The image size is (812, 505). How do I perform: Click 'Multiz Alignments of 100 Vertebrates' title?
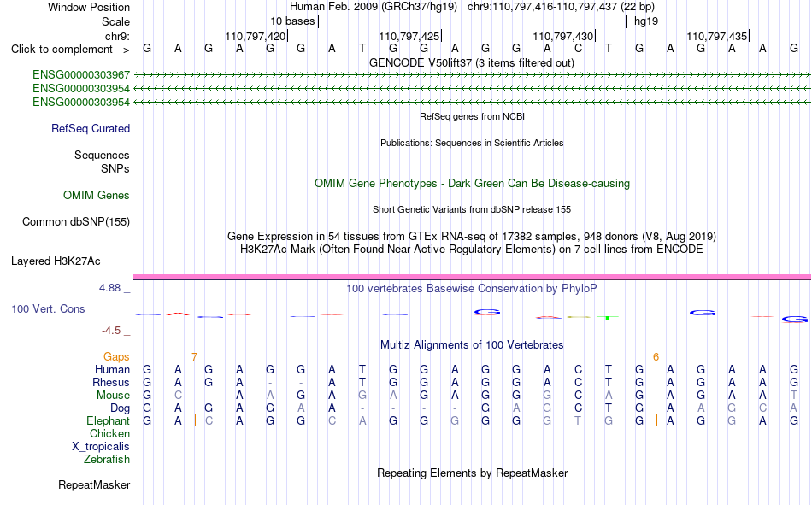click(x=472, y=345)
